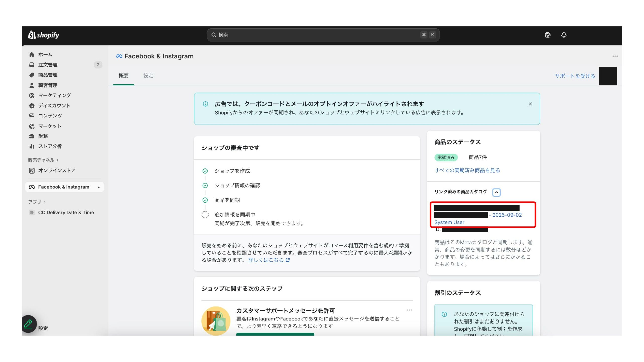Click the search magnifier icon
This screenshot has width=644, height=362.
point(214,35)
